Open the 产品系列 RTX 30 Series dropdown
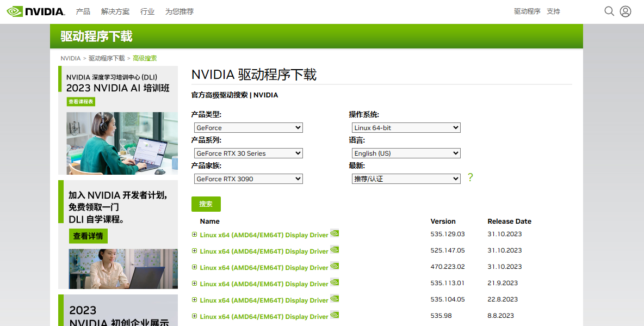This screenshot has height=326, width=644. click(x=249, y=153)
